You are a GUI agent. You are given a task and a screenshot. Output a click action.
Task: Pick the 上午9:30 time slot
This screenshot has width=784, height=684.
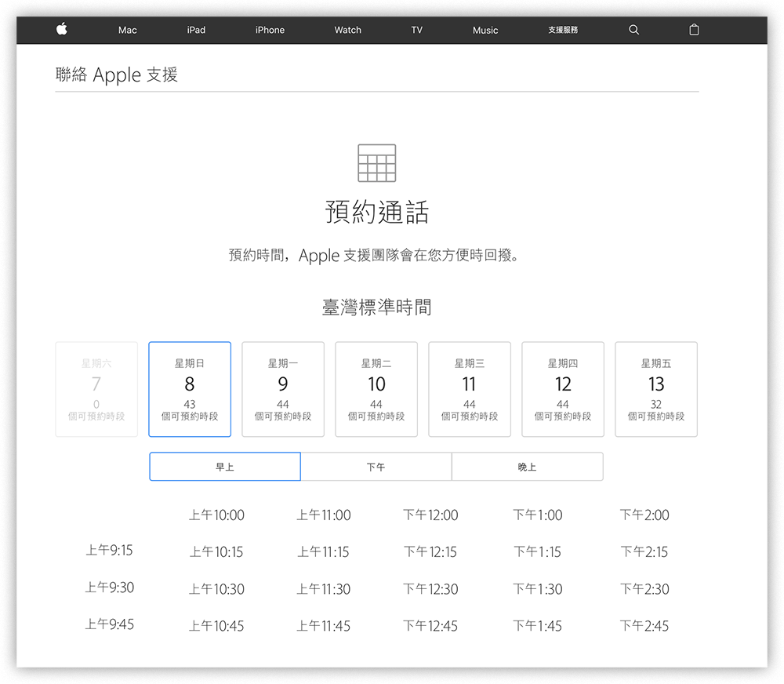(x=110, y=588)
